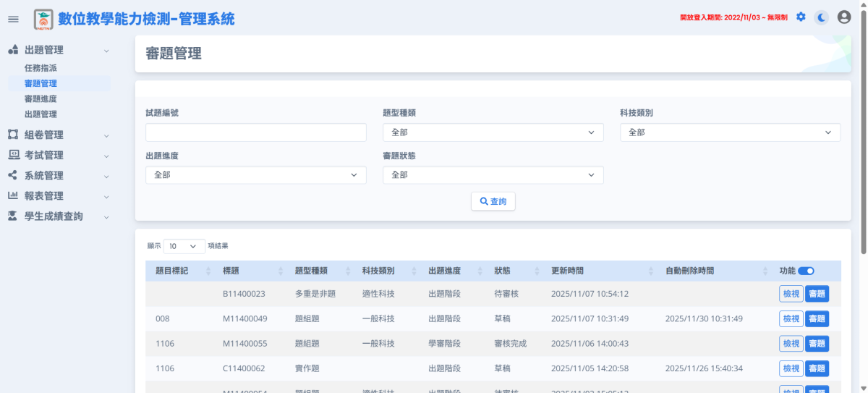The width and height of the screenshot is (868, 393).
Task: Toggle dark mode with the moon icon
Action: (822, 17)
